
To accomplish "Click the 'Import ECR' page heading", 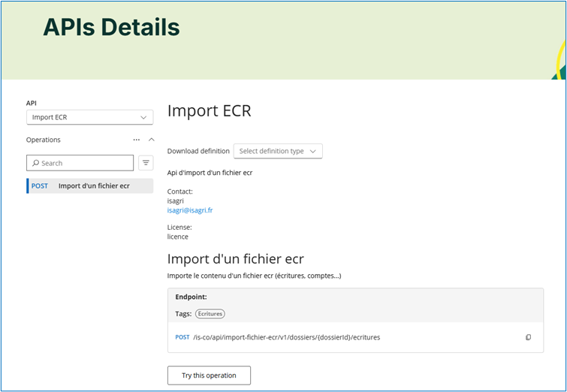I will tap(209, 111).
